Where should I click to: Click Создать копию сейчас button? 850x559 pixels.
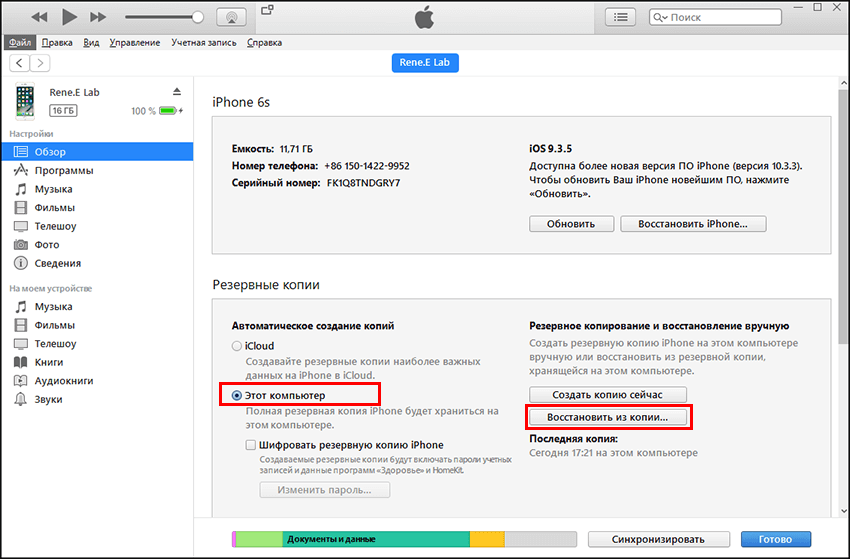608,395
